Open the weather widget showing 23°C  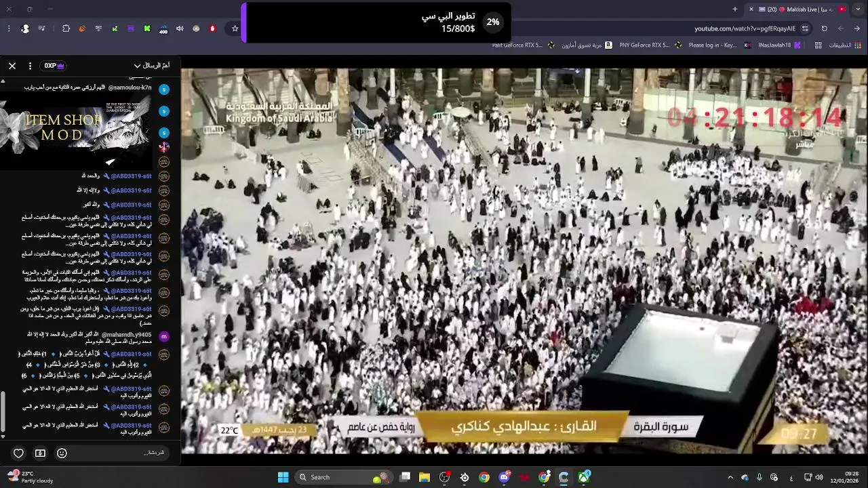point(31,477)
